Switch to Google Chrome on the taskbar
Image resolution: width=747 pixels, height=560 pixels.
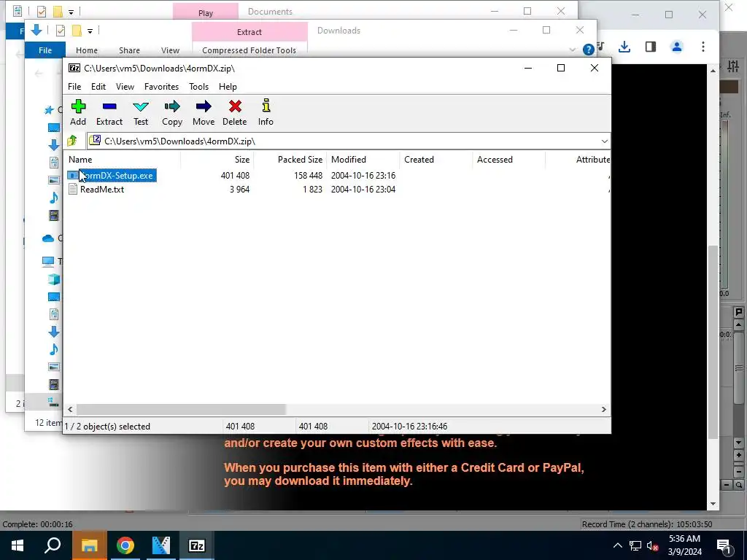tap(125, 545)
